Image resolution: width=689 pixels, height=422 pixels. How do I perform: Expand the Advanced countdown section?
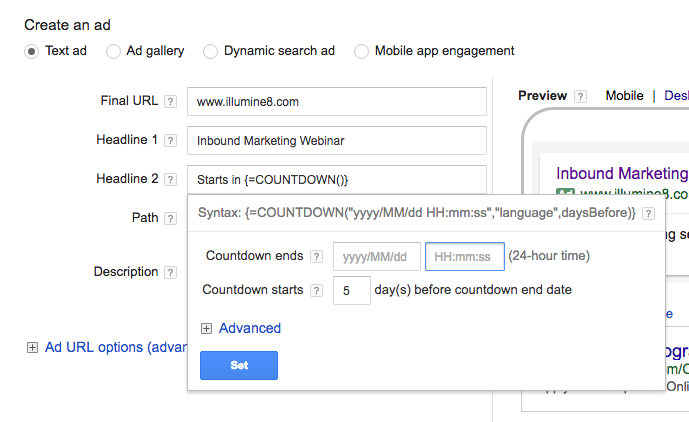click(250, 328)
